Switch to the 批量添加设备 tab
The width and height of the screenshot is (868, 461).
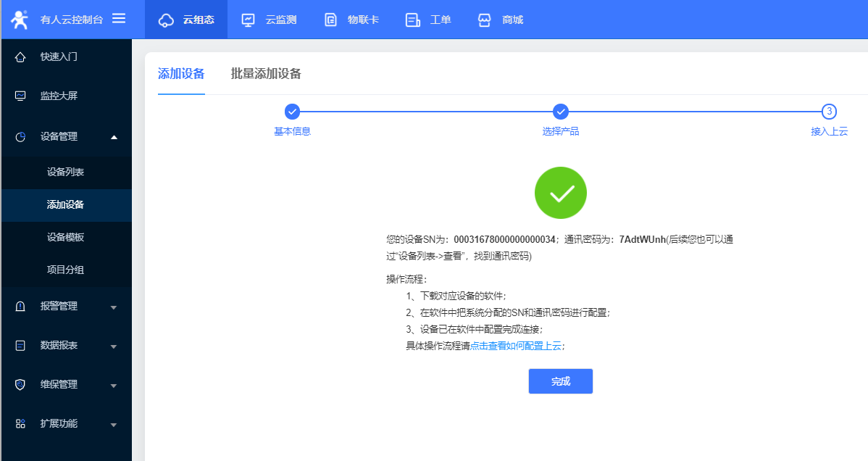tap(266, 74)
